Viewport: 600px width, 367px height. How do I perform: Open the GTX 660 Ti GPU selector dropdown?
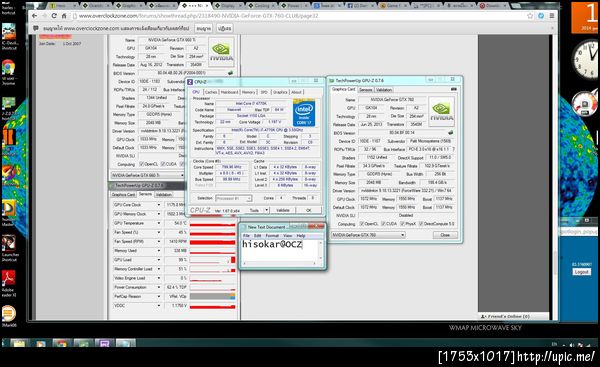148,175
